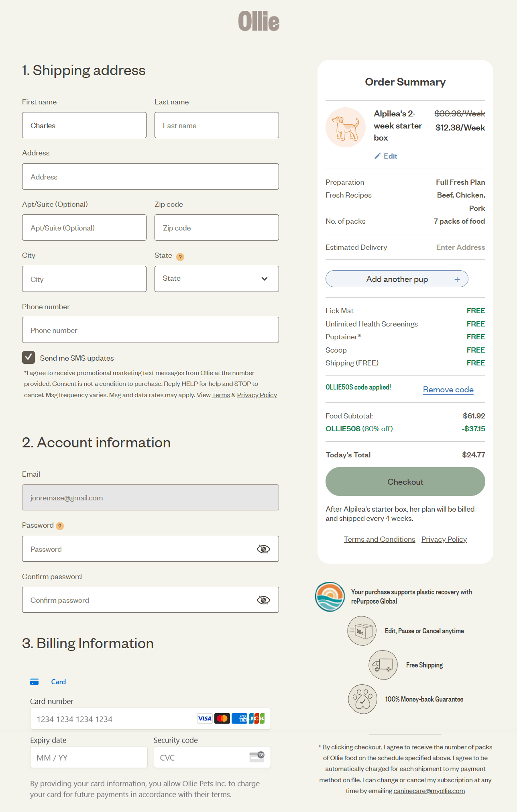
Task: Open Privacy Policy link in SMS consent
Action: click(257, 395)
